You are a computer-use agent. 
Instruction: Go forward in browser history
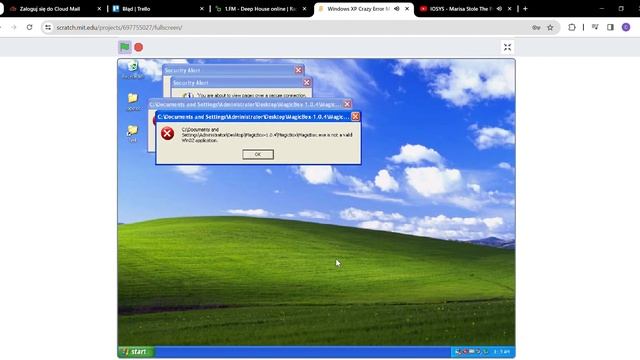(x=14, y=27)
